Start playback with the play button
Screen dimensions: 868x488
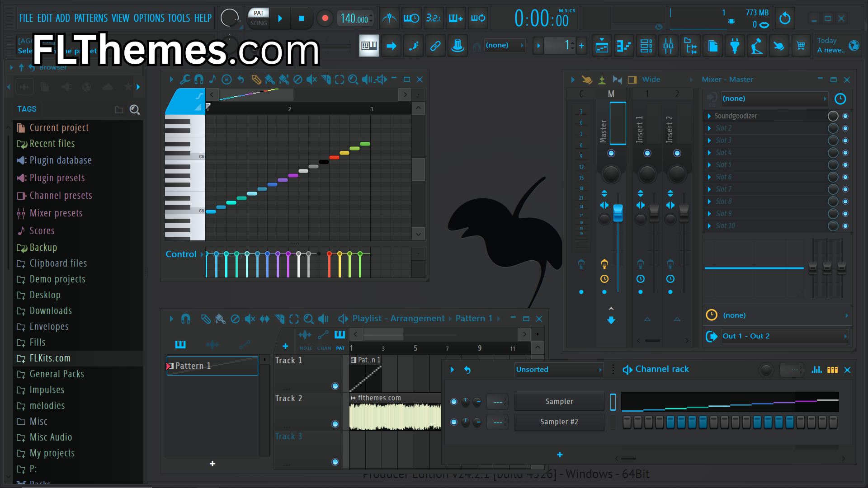(280, 19)
